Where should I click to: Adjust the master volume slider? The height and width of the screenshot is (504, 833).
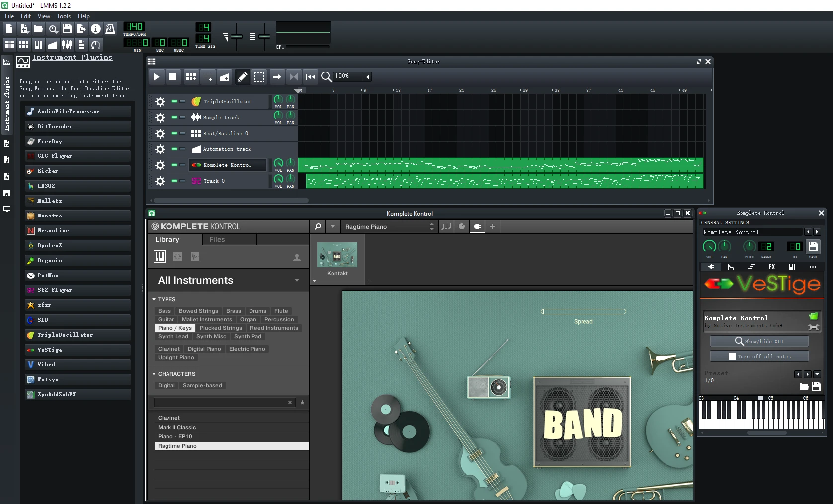237,36
